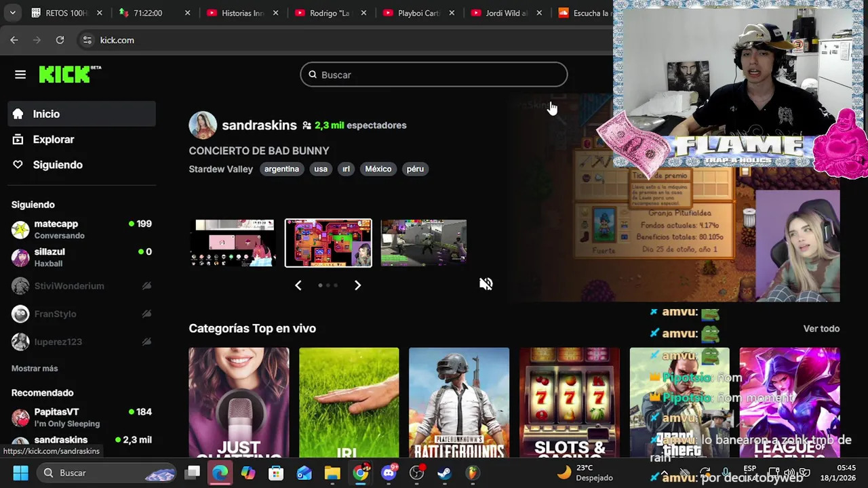This screenshot has width=868, height=488.
Task: Open Microsoft Edge from the taskbar
Action: 220,473
